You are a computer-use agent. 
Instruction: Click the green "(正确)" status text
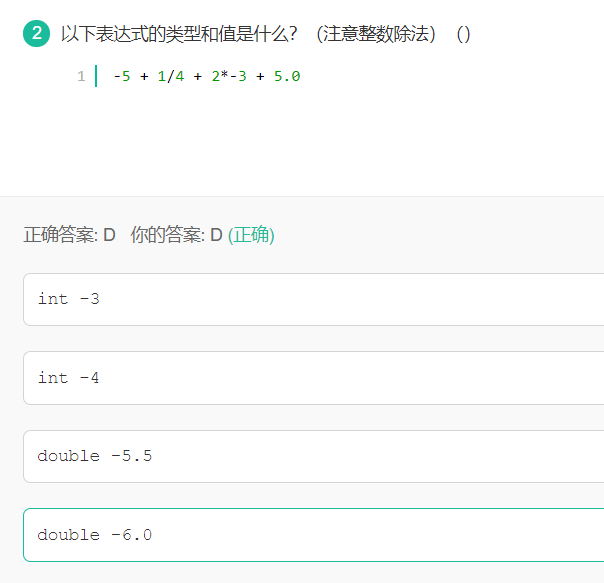click(251, 235)
